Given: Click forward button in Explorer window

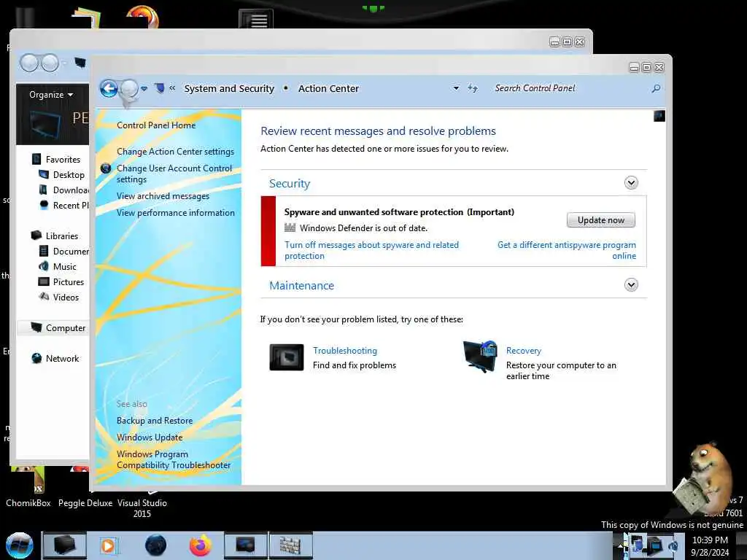Looking at the screenshot, I should [x=50, y=63].
